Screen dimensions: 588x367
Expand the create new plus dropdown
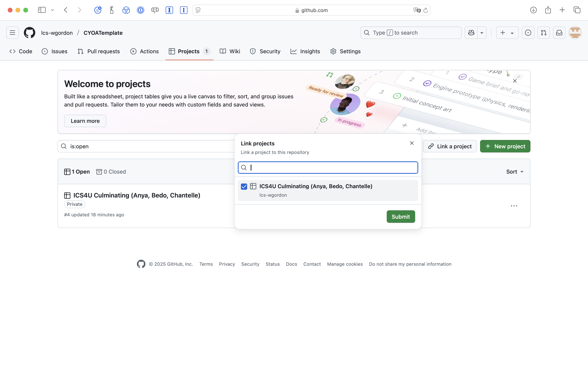pyautogui.click(x=507, y=33)
